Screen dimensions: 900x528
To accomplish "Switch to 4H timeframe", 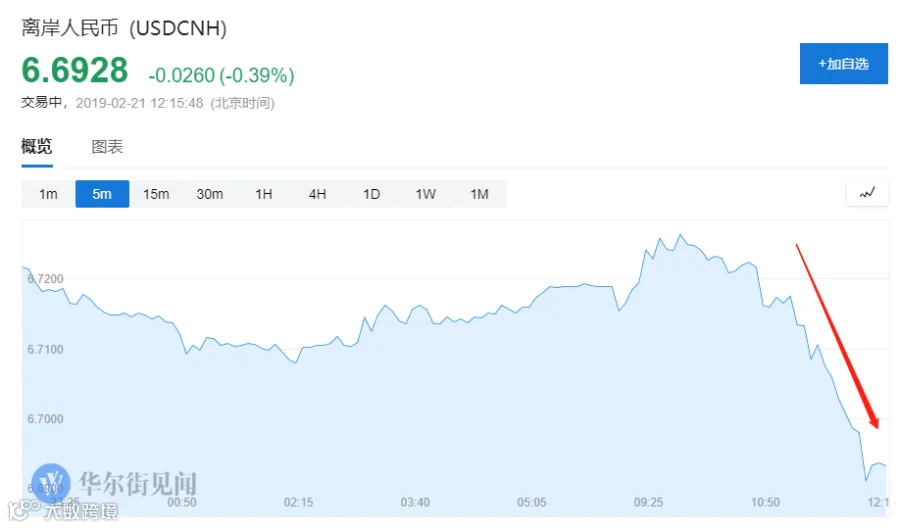I will [317, 194].
